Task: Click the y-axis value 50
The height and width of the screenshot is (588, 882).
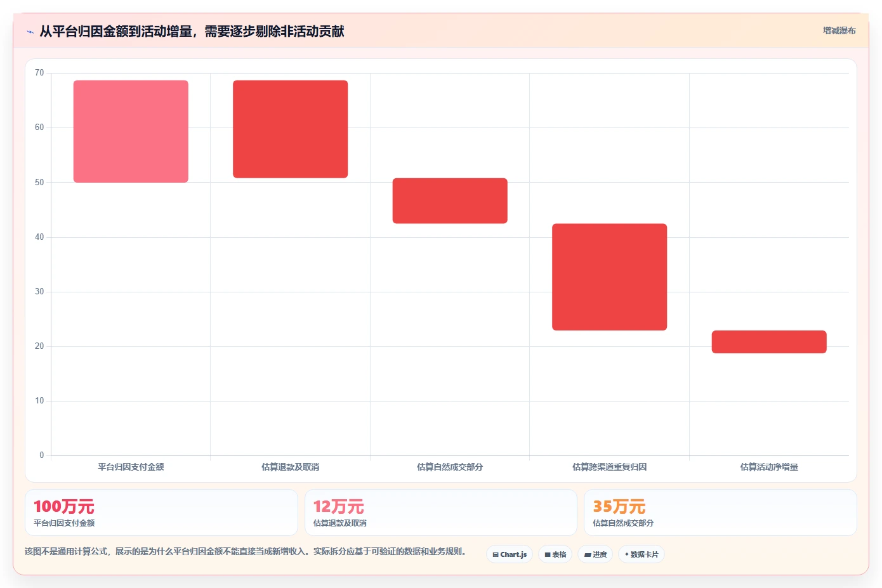Action: tap(39, 183)
